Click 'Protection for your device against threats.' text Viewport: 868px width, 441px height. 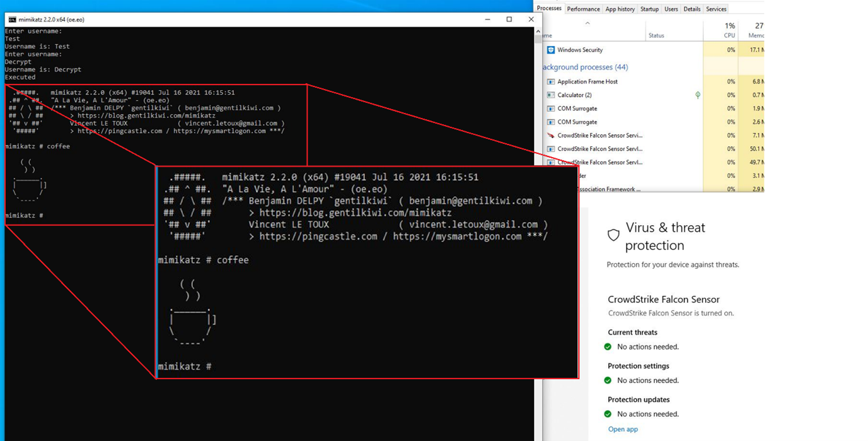673,265
